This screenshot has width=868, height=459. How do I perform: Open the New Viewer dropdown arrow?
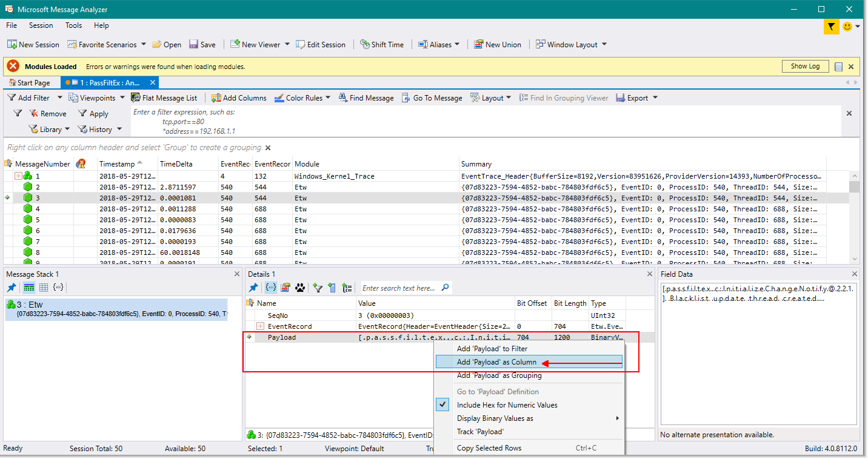[x=287, y=44]
